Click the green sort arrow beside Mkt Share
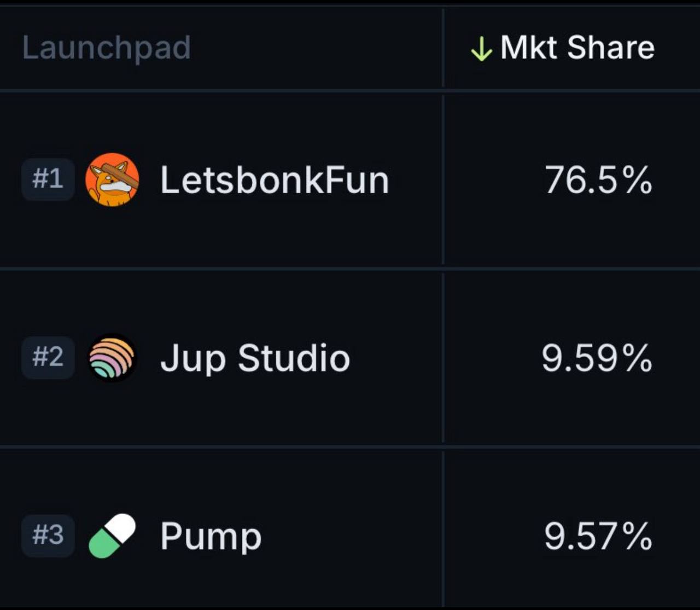The width and height of the screenshot is (700, 610). coord(481,48)
